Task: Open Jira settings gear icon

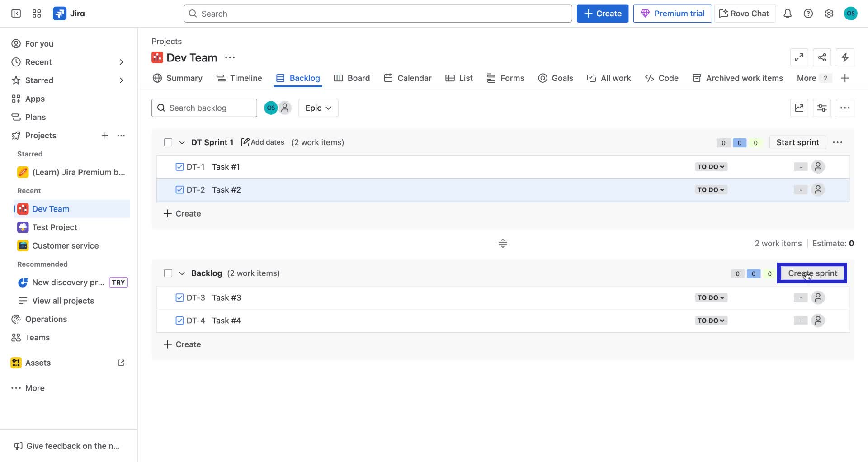Action: click(x=829, y=14)
